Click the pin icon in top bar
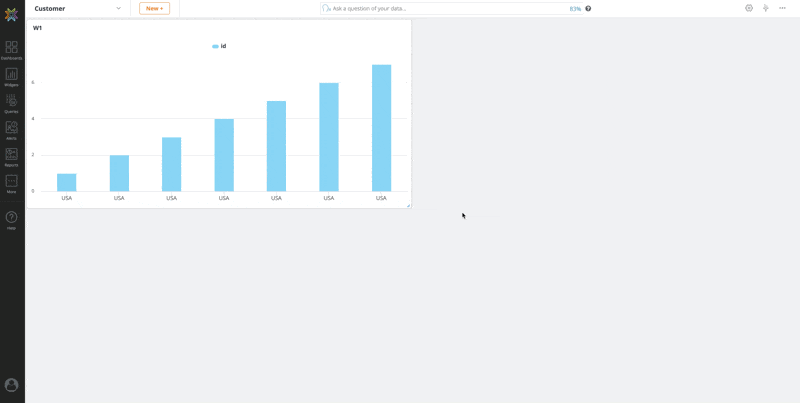 pyautogui.click(x=766, y=8)
